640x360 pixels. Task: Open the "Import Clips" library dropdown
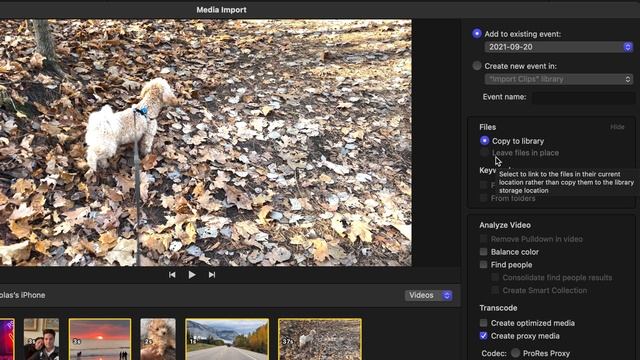click(558, 79)
